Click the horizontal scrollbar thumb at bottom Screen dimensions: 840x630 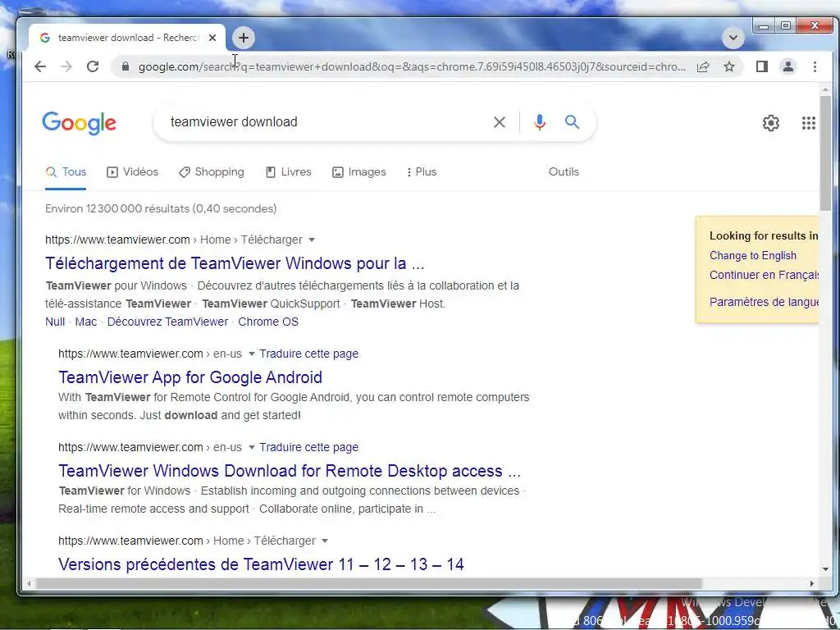click(368, 583)
